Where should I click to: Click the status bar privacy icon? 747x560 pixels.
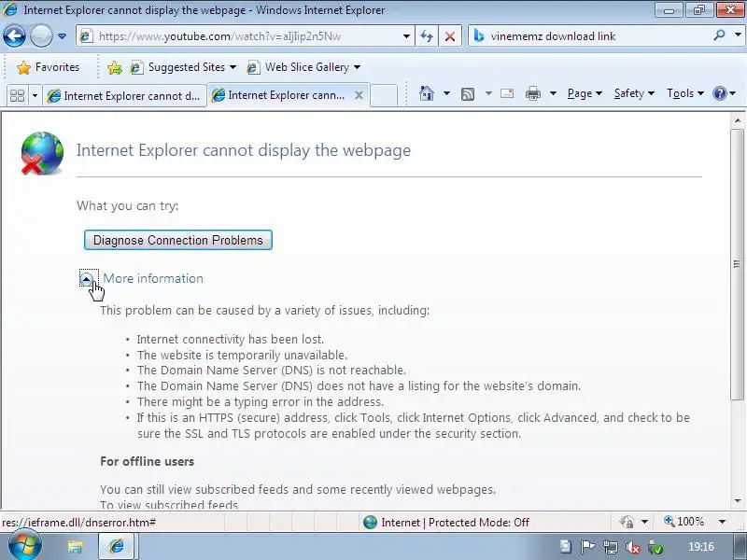tap(627, 522)
